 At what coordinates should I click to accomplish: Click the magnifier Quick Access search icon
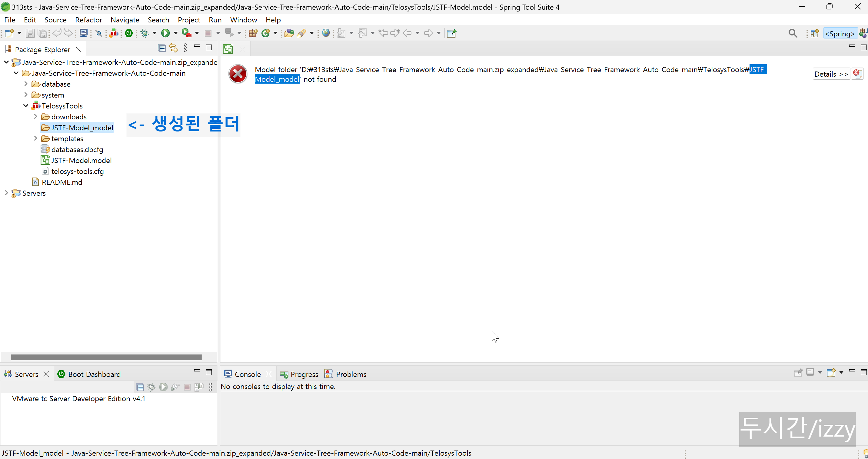click(793, 33)
